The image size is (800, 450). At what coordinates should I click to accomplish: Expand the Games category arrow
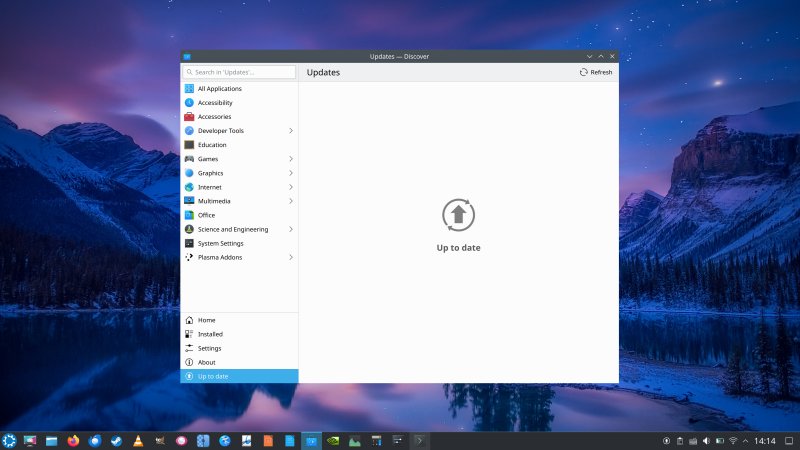(291, 159)
